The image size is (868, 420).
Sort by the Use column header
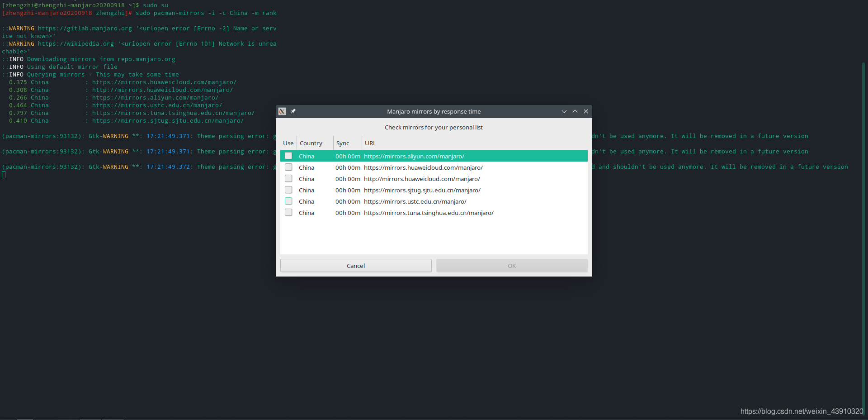coord(288,143)
